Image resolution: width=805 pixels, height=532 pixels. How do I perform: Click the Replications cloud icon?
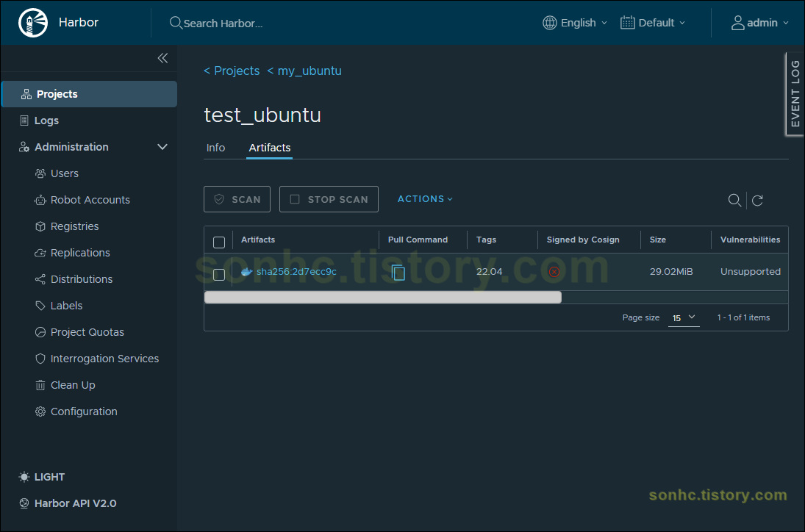coord(40,253)
